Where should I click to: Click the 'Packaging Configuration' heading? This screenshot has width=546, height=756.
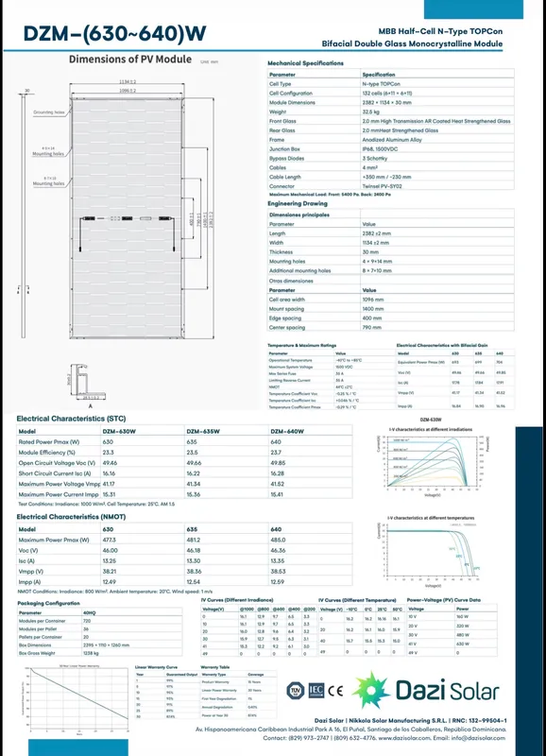click(x=49, y=603)
